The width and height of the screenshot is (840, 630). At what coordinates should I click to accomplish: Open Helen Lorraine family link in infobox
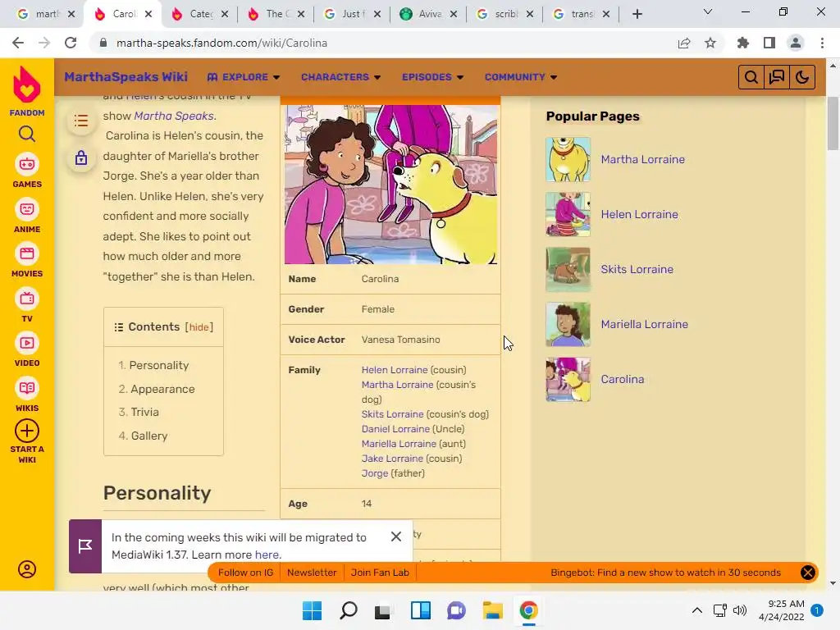click(x=395, y=370)
